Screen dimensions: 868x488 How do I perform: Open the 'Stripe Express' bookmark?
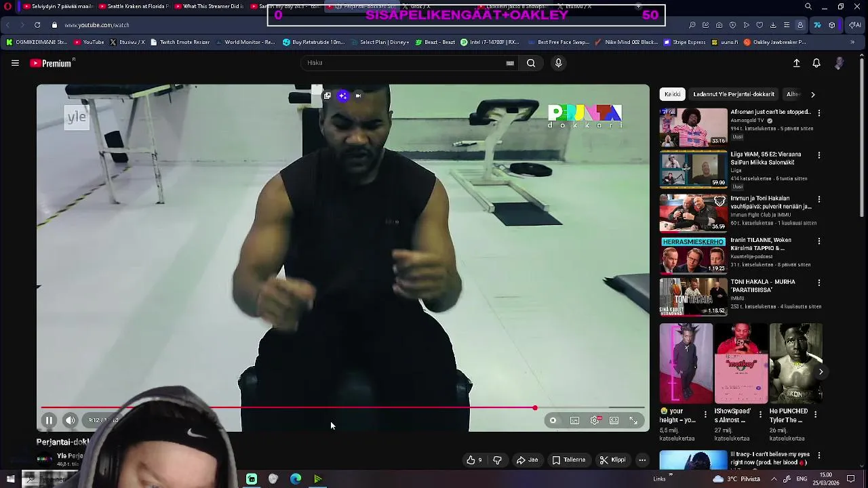[x=684, y=42]
